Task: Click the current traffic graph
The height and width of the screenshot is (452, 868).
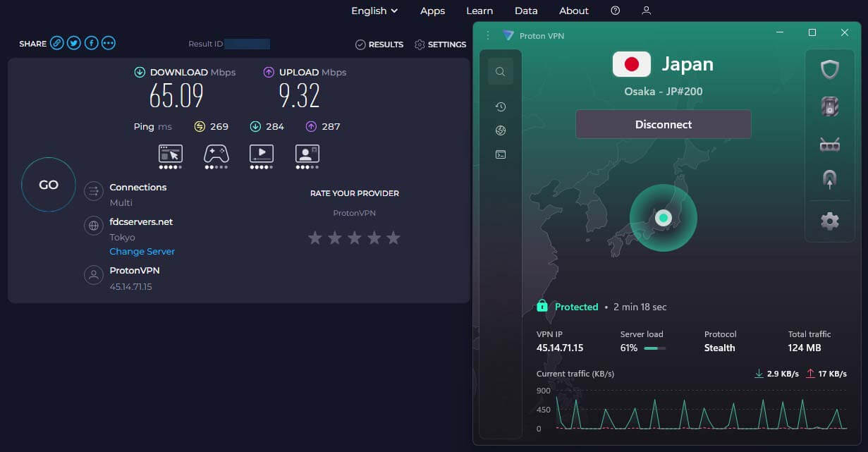Action: point(702,410)
